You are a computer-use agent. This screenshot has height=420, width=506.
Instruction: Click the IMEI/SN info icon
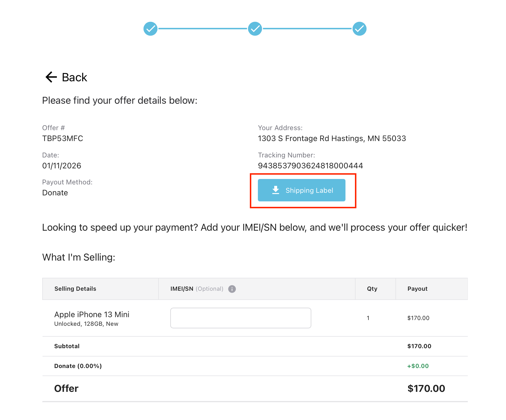coord(232,289)
